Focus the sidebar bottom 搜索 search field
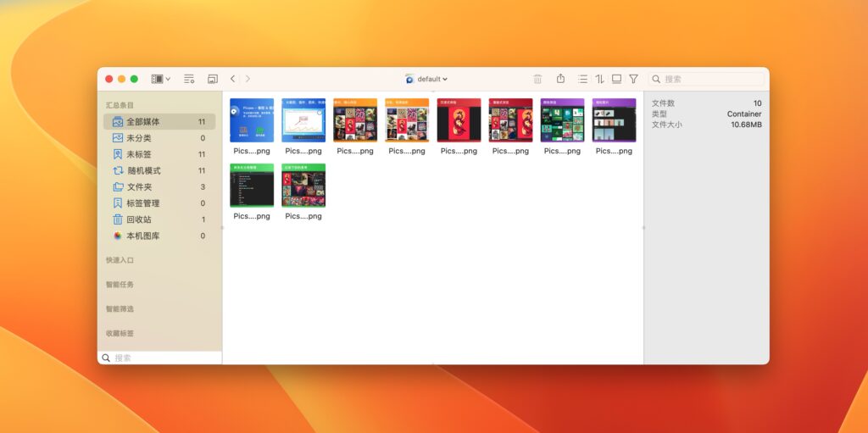This screenshot has width=868, height=433. [x=160, y=358]
